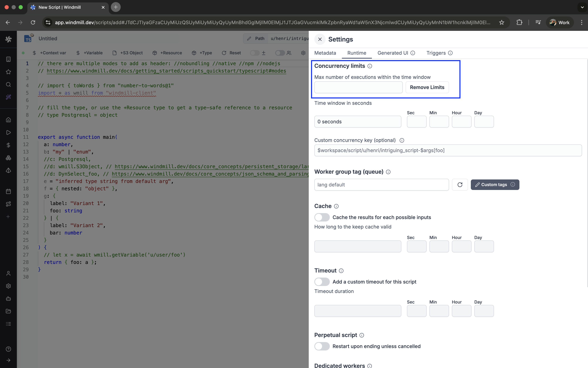This screenshot has width=588, height=368.
Task: Open the typescript modes documentation link
Action: tap(166, 71)
